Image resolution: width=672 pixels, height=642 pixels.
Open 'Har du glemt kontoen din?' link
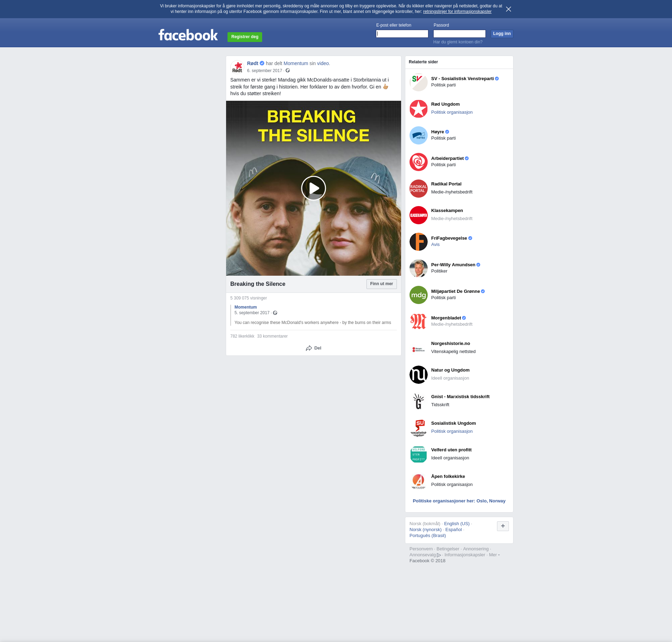(458, 42)
